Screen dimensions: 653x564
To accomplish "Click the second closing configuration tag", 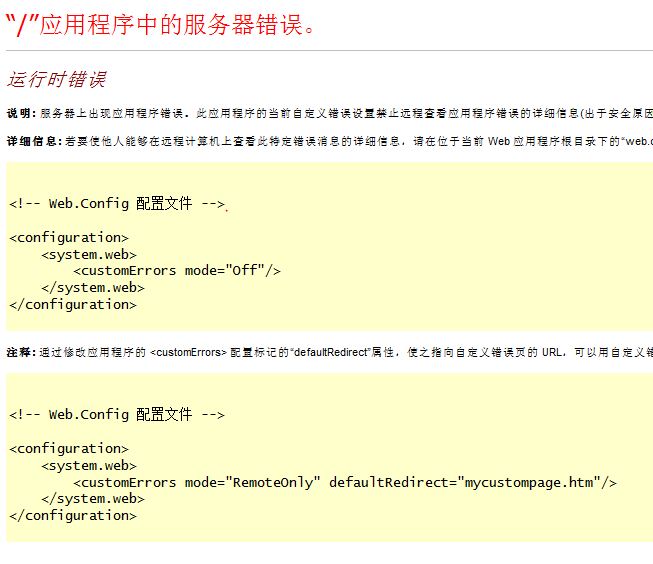I will point(73,516).
